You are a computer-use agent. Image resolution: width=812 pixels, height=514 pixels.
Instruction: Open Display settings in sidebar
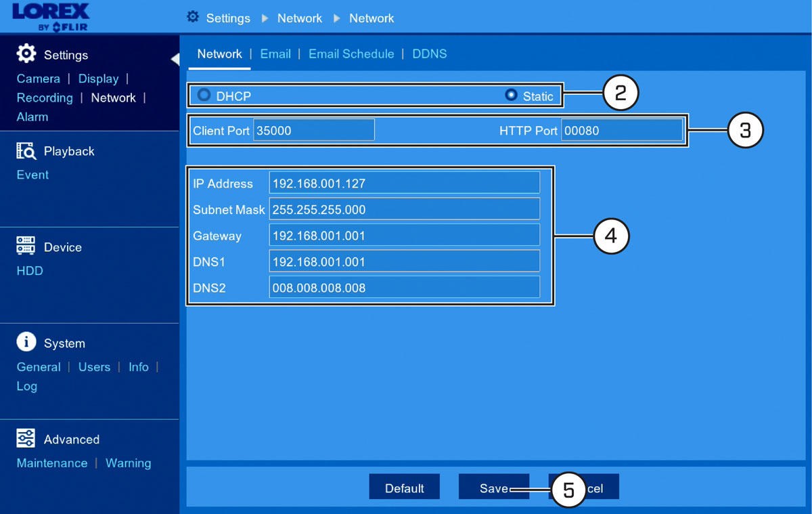(98, 79)
